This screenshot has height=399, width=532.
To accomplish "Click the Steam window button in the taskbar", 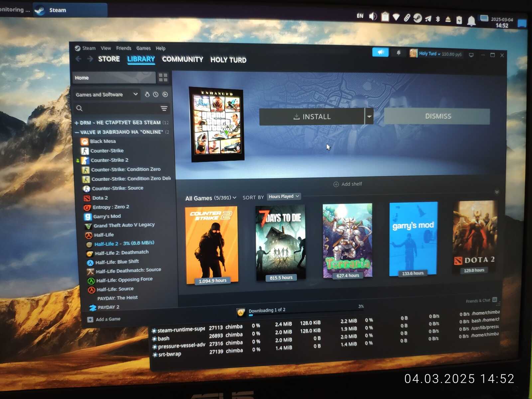I will pos(70,10).
